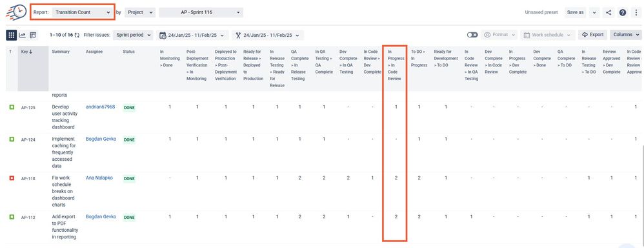Open the calendar date range picker
The width and height of the screenshot is (644, 248).
[192, 35]
